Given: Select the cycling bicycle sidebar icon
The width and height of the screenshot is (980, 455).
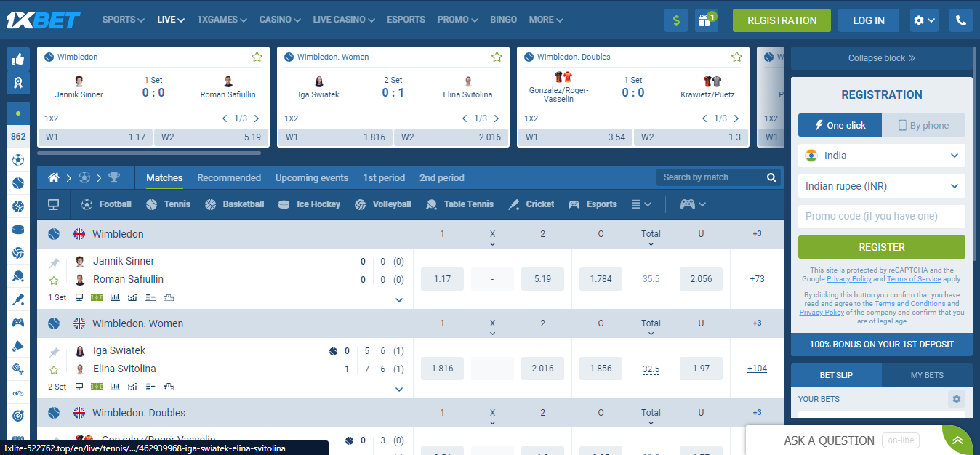Looking at the screenshot, I should (x=18, y=392).
